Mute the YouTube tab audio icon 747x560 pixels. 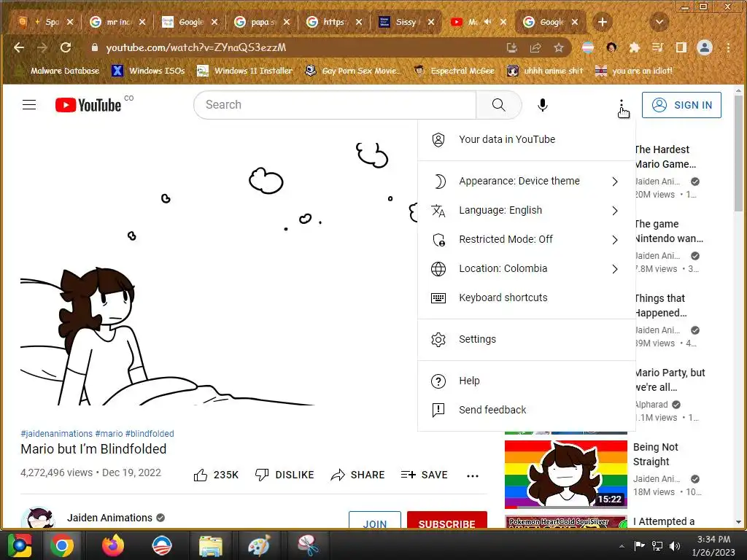(x=487, y=22)
